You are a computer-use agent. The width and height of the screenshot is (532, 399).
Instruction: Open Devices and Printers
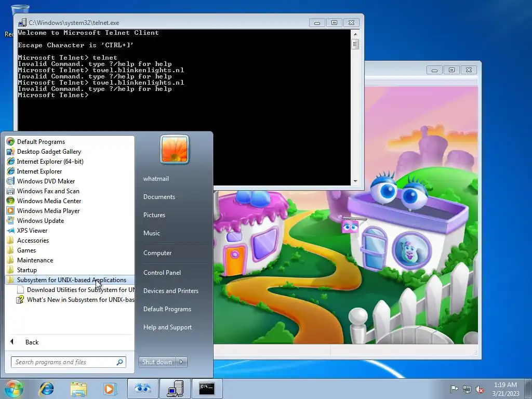171,291
